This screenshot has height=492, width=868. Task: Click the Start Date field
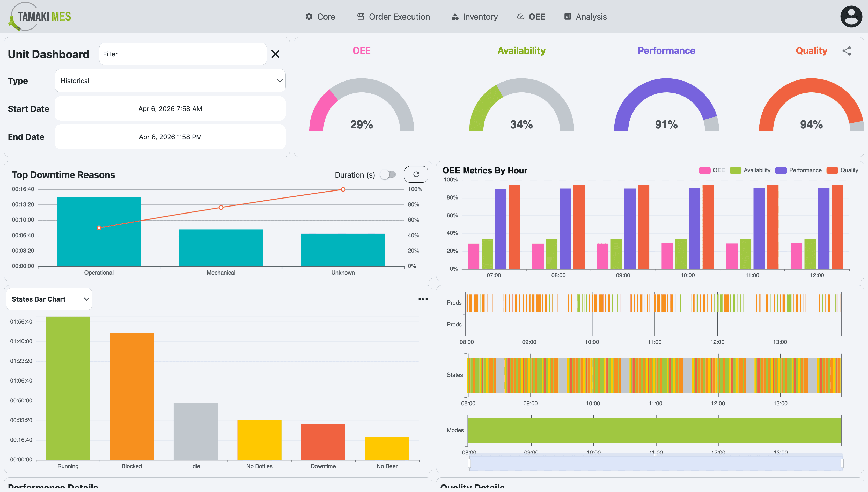(x=170, y=109)
